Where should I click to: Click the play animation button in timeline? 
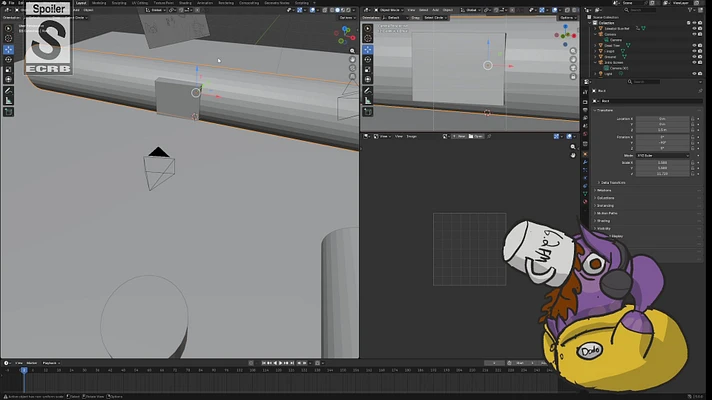[x=281, y=363]
